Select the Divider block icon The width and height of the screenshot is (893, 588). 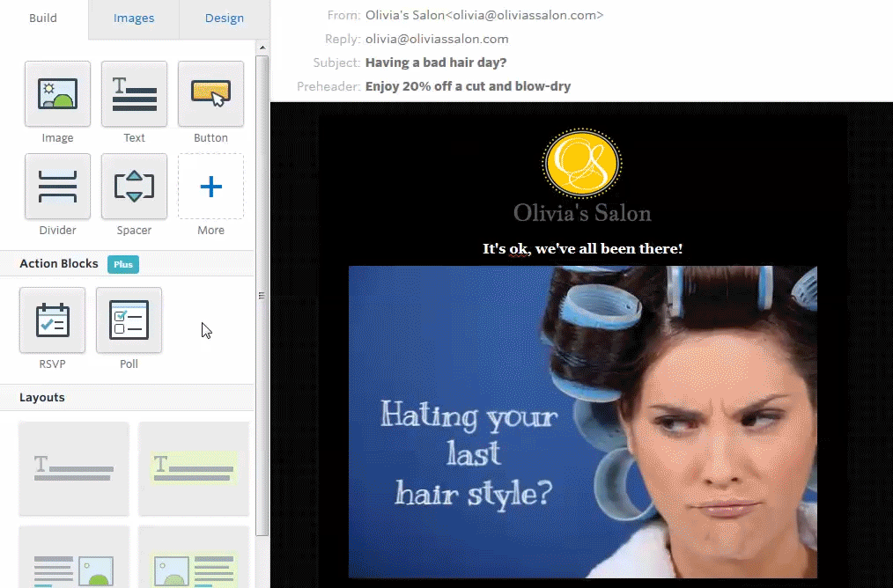57,186
